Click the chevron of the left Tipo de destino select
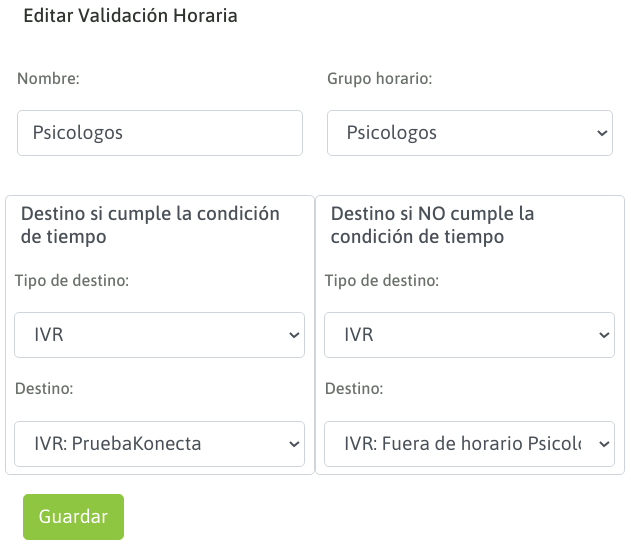Viewport: 631px width, 547px height. click(294, 335)
